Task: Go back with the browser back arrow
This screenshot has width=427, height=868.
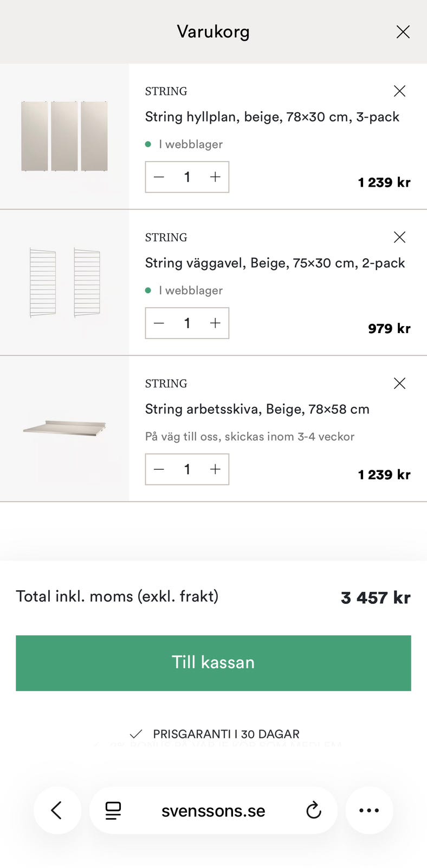Action: click(x=57, y=810)
